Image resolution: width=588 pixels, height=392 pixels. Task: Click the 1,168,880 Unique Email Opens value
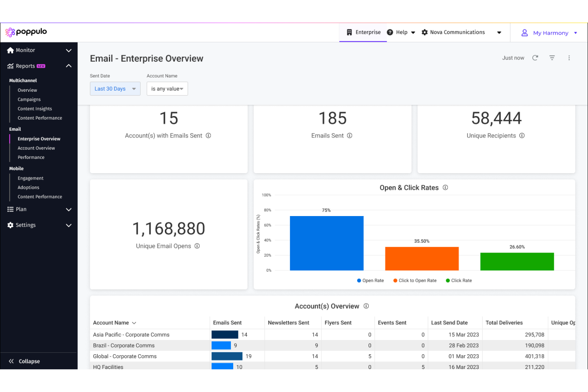[169, 229]
